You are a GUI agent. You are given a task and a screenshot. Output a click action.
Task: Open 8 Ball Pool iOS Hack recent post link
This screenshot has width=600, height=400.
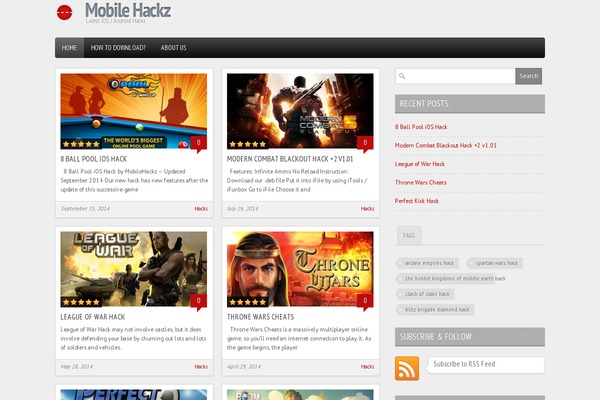pos(421,127)
